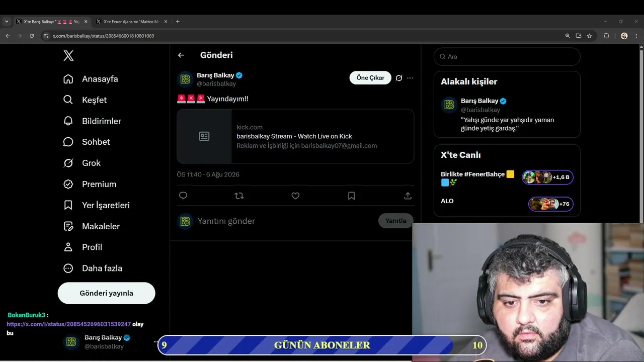Open the tab search dropdown arrow
Screen dimensions: 644x362
[7, 22]
